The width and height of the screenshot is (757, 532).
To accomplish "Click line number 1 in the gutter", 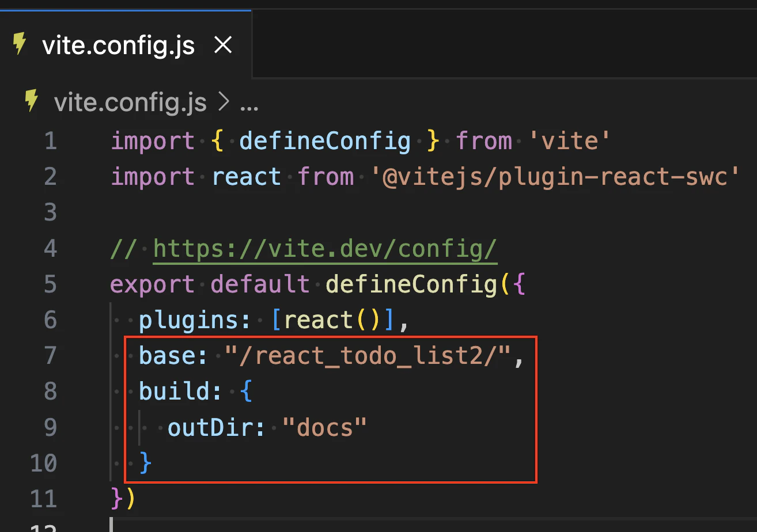I will click(x=50, y=140).
